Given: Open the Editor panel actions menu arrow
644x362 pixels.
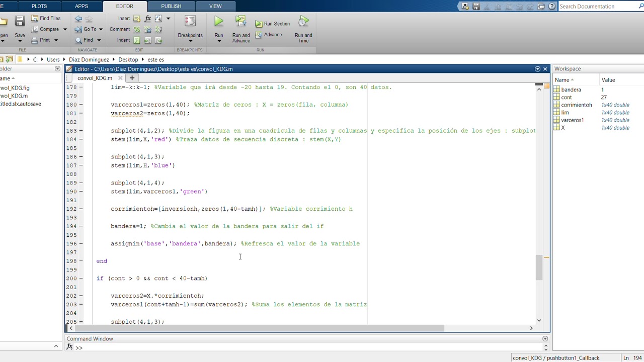Looking at the screenshot, I should [537, 69].
